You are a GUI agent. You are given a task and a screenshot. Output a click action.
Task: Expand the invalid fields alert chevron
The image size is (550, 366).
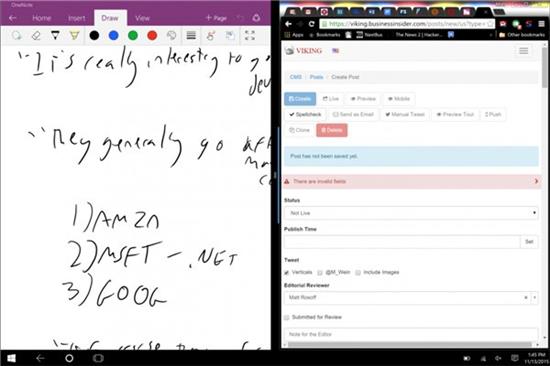pyautogui.click(x=536, y=181)
